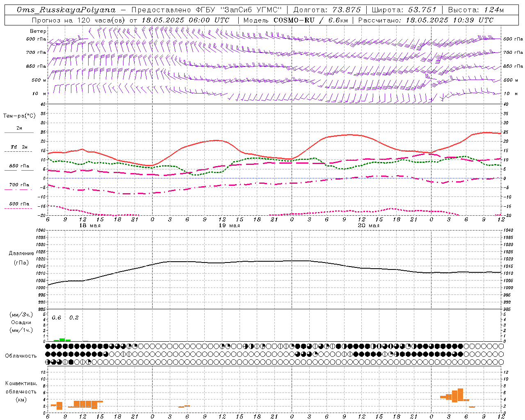This screenshot has height=420, width=525.
Task: Select the Модель COSMO-RU / 6.6км text
Action: (x=296, y=20)
